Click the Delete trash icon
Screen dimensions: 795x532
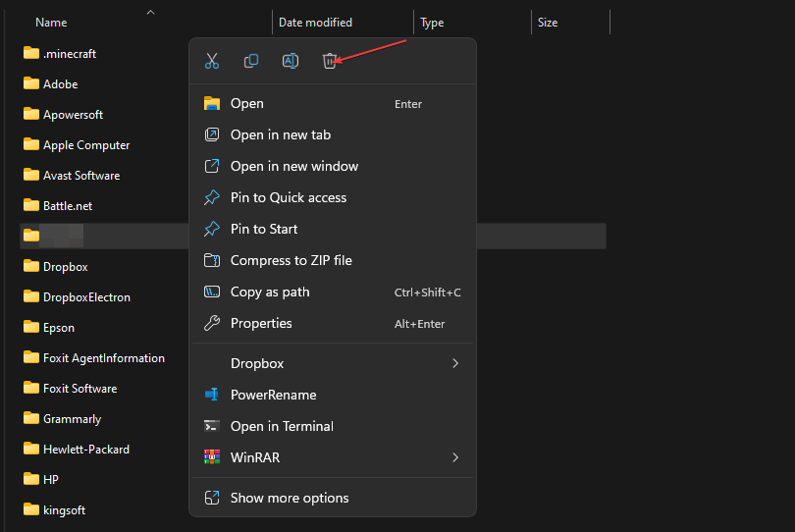tap(329, 62)
